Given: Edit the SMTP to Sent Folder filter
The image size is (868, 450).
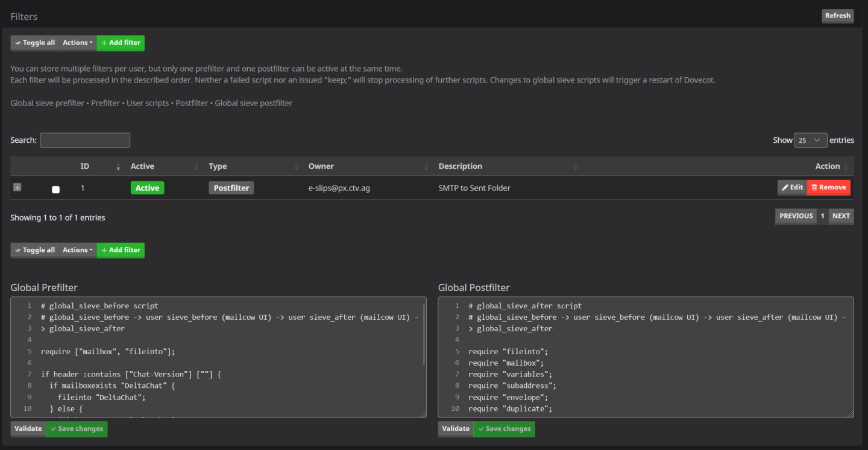Looking at the screenshot, I should click(792, 187).
